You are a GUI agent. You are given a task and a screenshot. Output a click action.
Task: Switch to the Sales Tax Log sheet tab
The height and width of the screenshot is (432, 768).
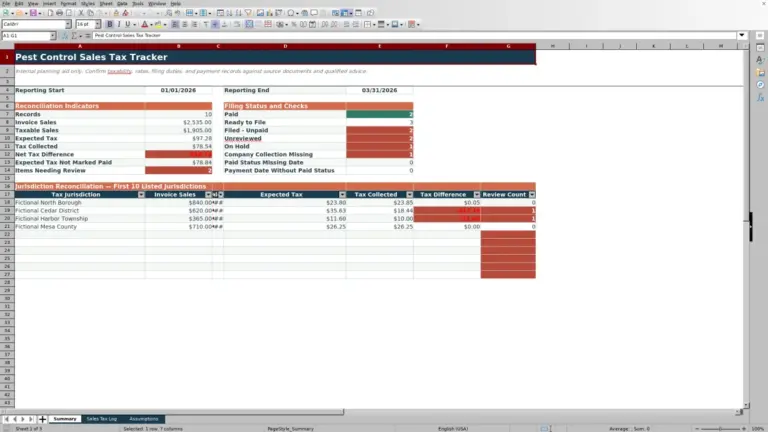pos(102,419)
